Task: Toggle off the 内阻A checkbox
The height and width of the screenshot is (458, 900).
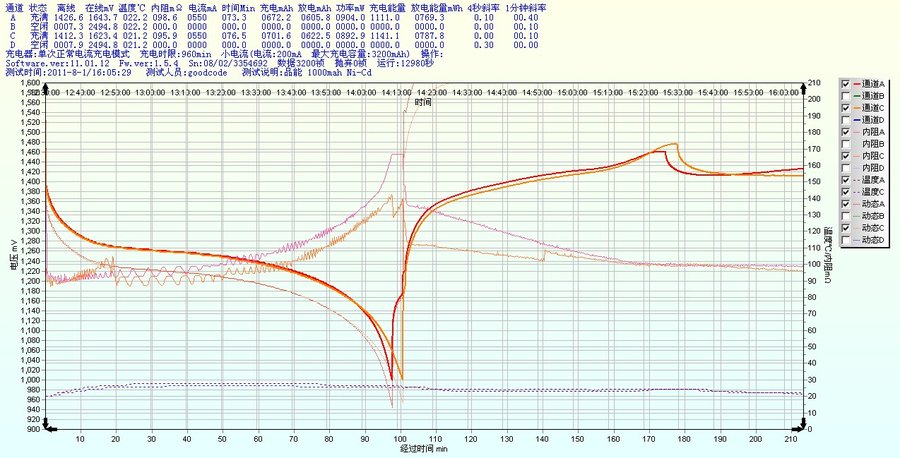Action: point(846,131)
